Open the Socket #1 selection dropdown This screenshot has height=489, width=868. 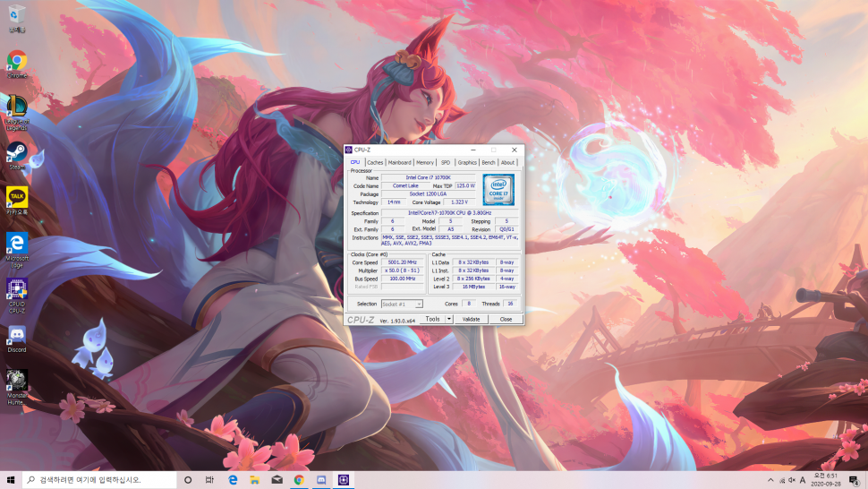[x=402, y=304]
